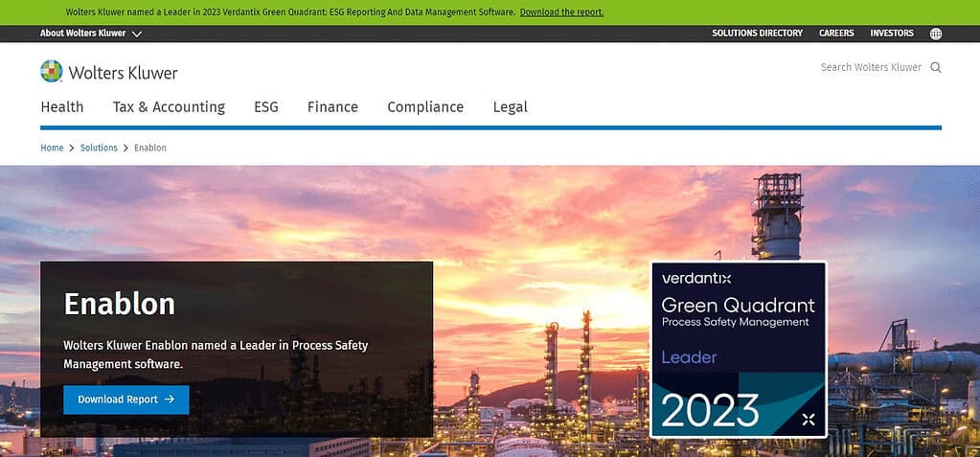Open the Finance menu
The image size is (980, 457).
332,107
